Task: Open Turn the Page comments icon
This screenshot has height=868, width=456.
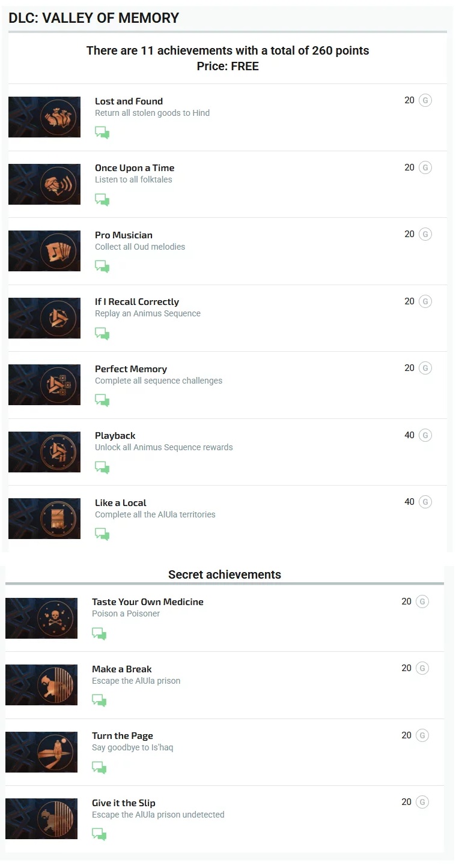Action: click(x=99, y=767)
